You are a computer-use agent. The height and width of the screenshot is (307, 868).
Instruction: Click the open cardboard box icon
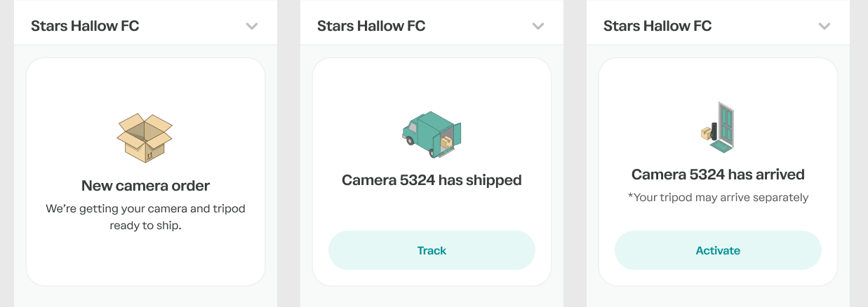[x=145, y=137]
